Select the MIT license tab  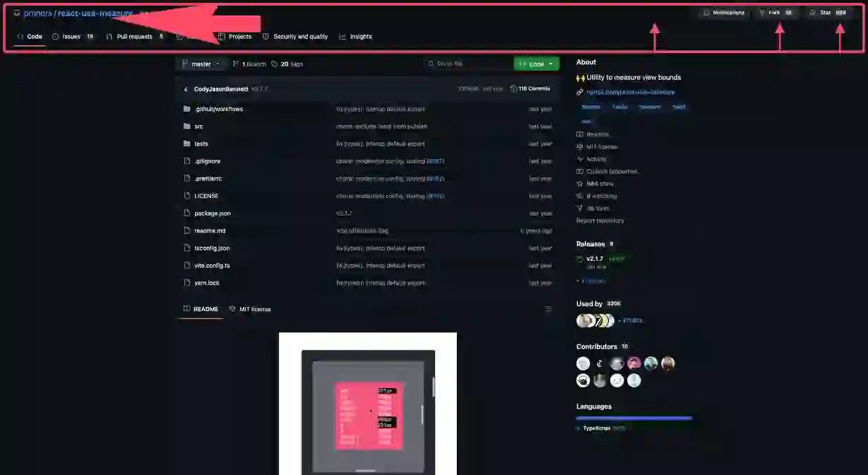[250, 309]
